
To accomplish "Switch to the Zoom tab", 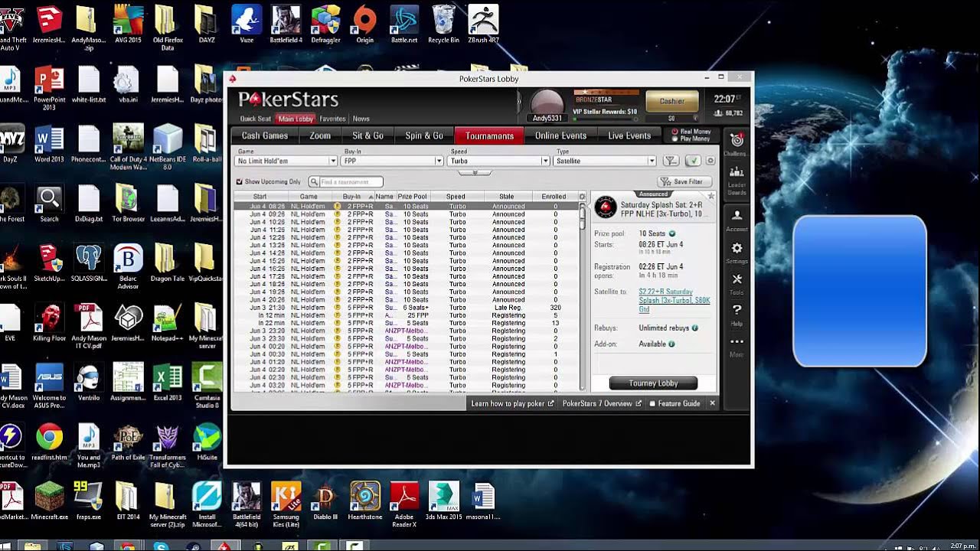I will pos(320,135).
